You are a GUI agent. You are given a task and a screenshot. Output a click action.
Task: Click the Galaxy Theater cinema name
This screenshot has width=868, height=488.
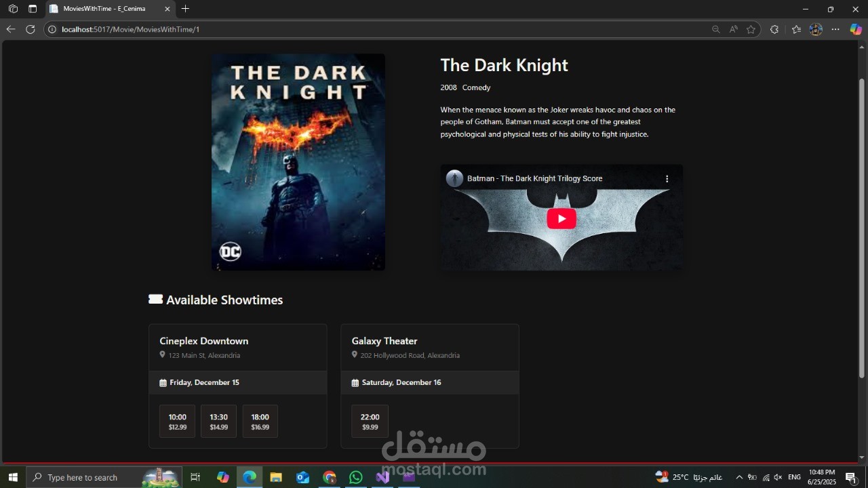[x=384, y=341]
